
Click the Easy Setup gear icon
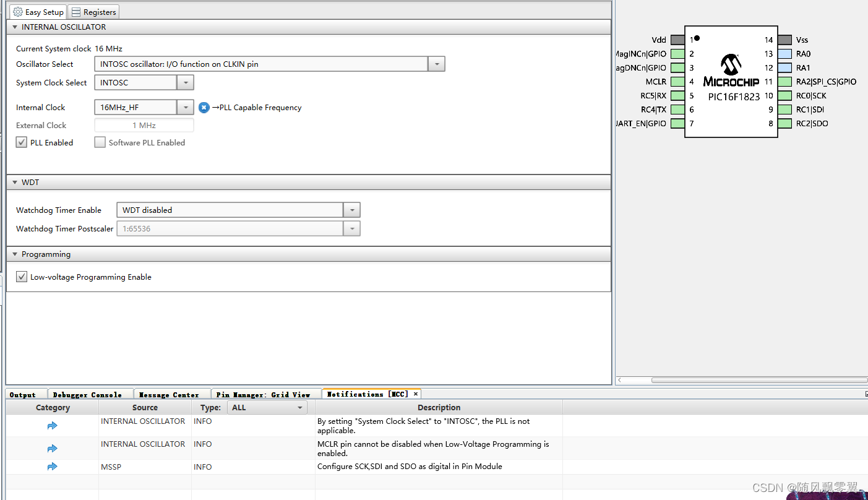[x=18, y=12]
